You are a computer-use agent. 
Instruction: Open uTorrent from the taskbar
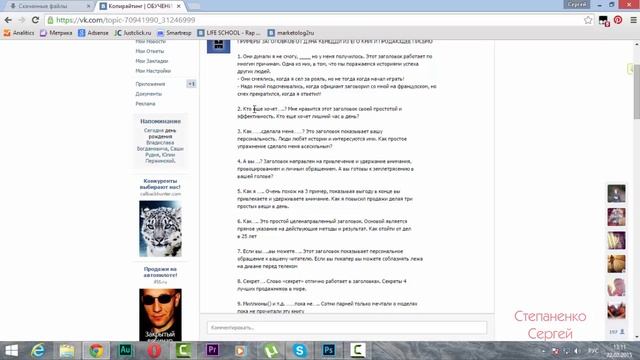coord(271,350)
